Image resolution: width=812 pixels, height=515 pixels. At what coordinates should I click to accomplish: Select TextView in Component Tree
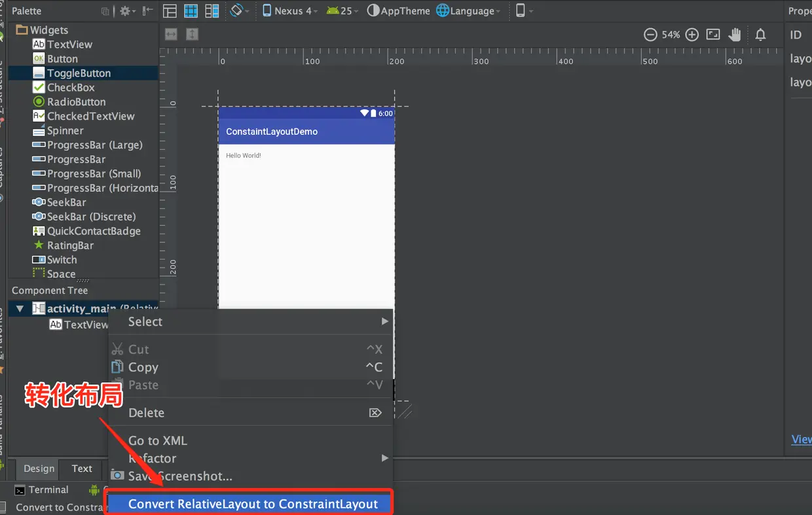point(79,325)
